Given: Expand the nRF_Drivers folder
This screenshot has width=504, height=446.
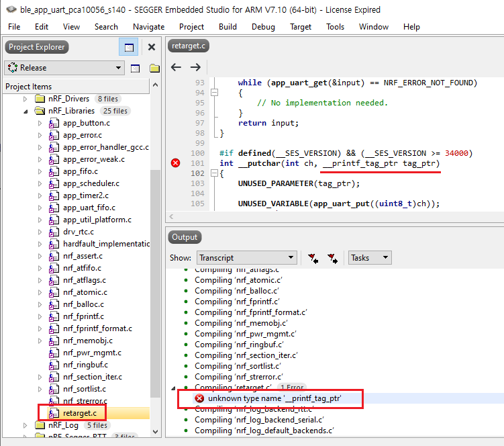Looking at the screenshot, I should (x=26, y=99).
